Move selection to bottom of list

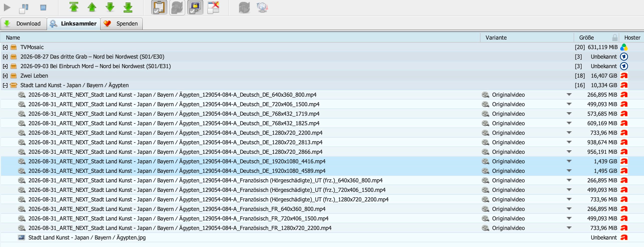(x=128, y=7)
